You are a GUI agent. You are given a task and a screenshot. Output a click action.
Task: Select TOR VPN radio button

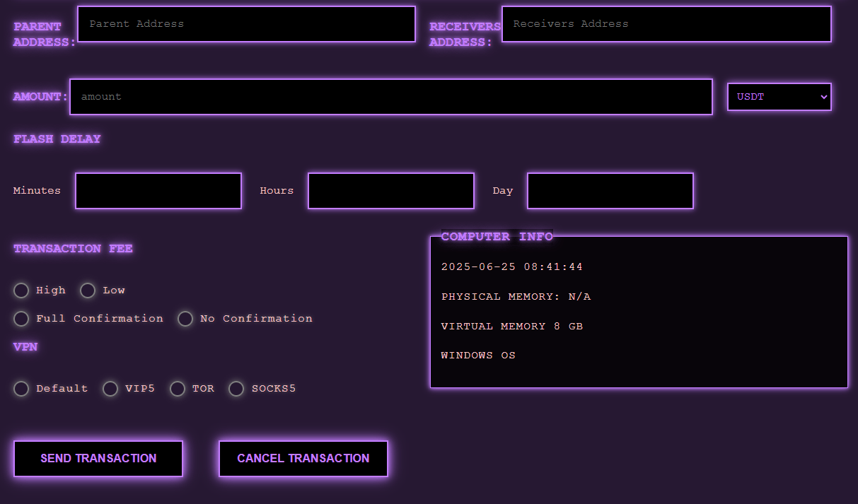(x=178, y=389)
